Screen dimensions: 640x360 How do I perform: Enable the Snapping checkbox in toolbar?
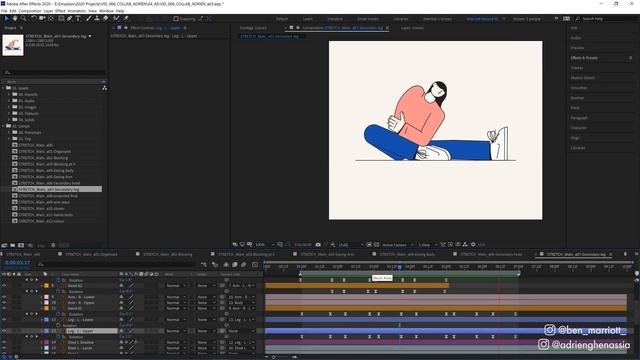(176, 19)
